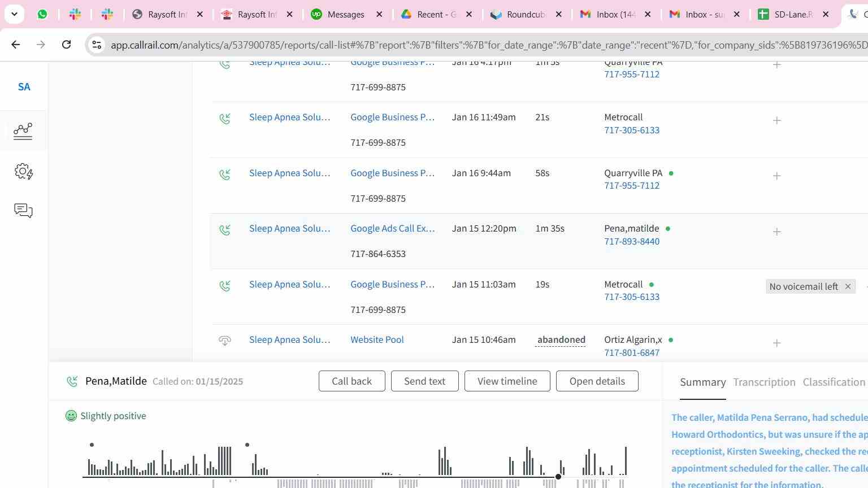Viewport: 868px width, 488px height.
Task: Click the Open details button
Action: (x=597, y=381)
